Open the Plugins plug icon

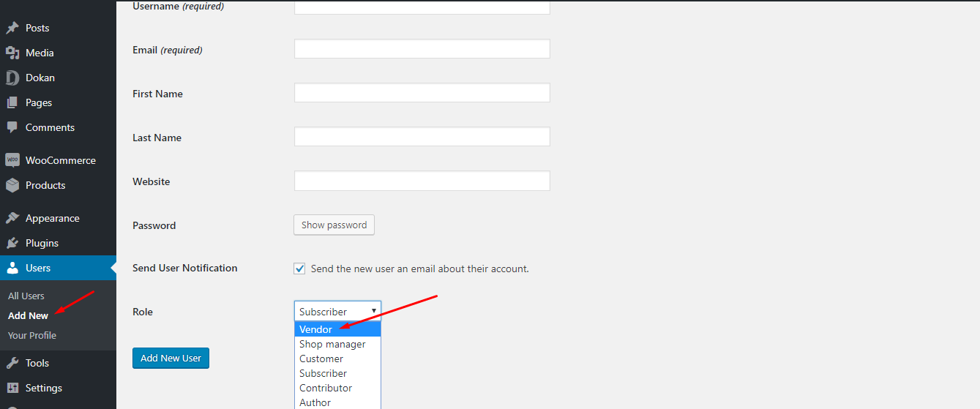[12, 243]
